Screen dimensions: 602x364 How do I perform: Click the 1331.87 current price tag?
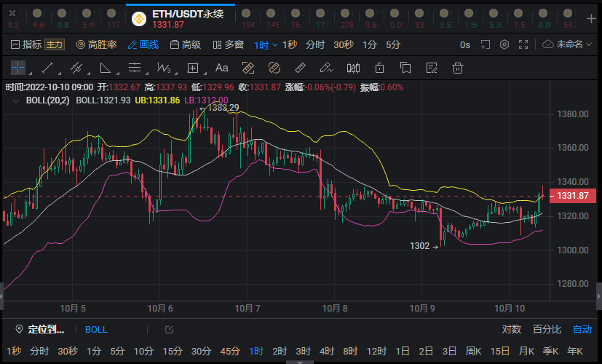[573, 196]
